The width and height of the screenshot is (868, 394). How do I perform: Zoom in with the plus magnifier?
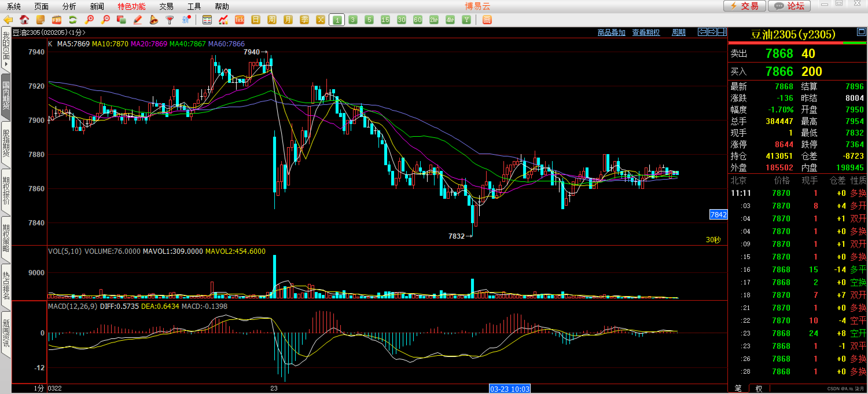pyautogui.click(x=89, y=20)
